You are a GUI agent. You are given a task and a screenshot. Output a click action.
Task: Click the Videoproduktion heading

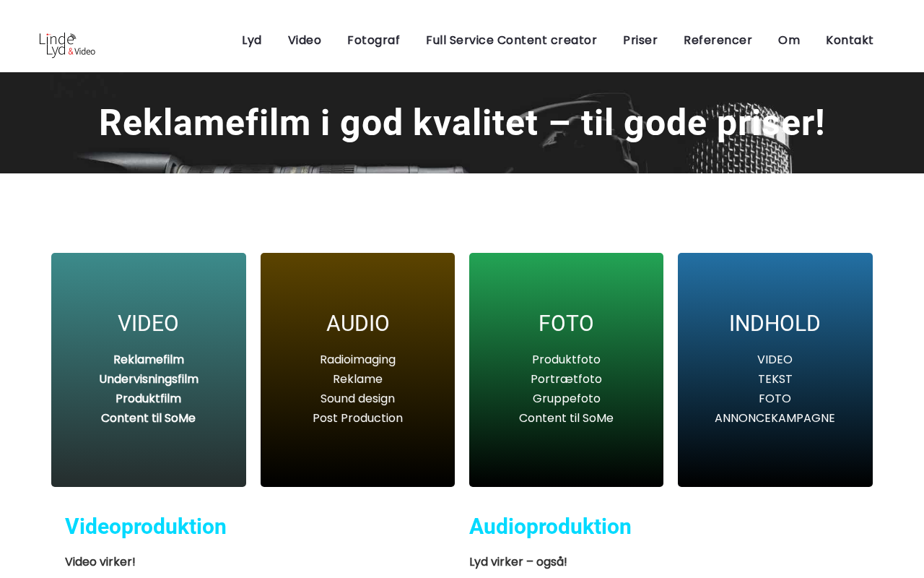tap(146, 527)
